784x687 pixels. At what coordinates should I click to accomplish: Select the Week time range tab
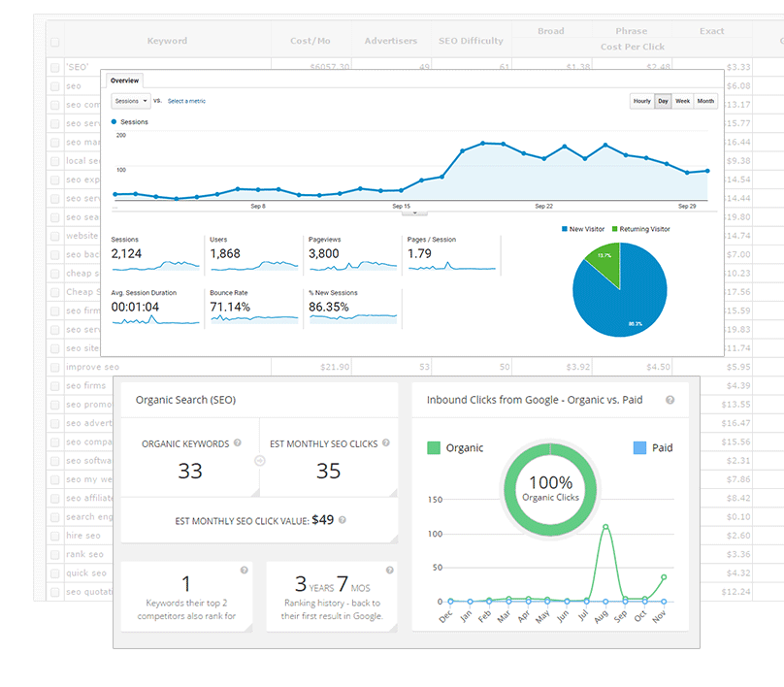coord(683,101)
